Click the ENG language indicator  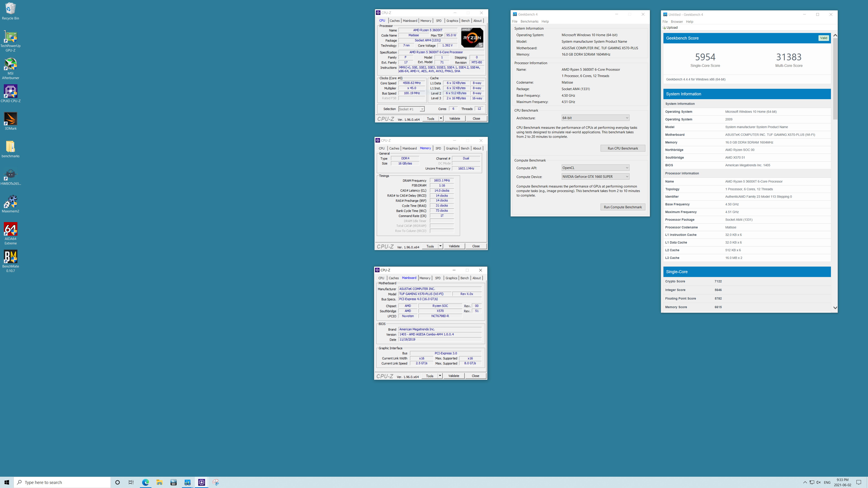click(x=827, y=482)
